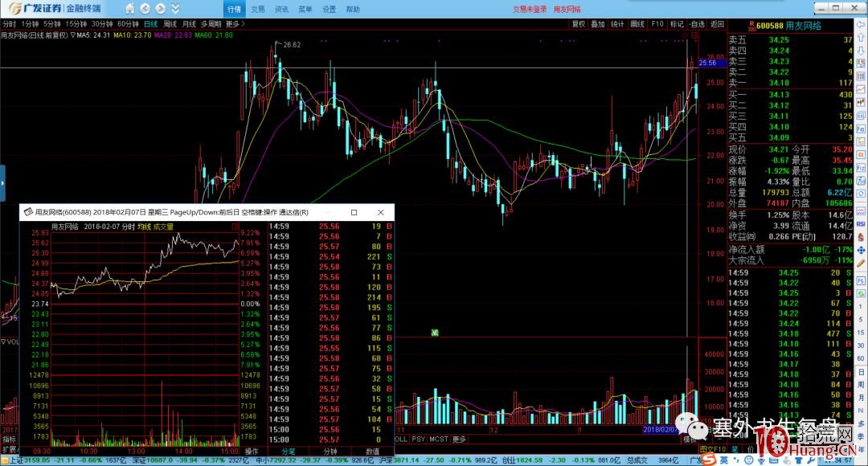The height and width of the screenshot is (466, 868).
Task: Expand the 更多 indicators list
Action: (x=459, y=439)
